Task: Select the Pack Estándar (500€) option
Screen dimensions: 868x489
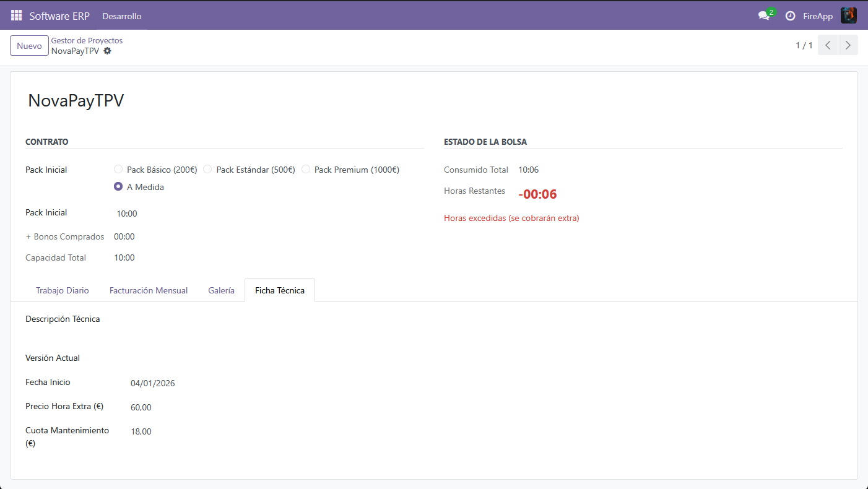Action: coord(207,170)
